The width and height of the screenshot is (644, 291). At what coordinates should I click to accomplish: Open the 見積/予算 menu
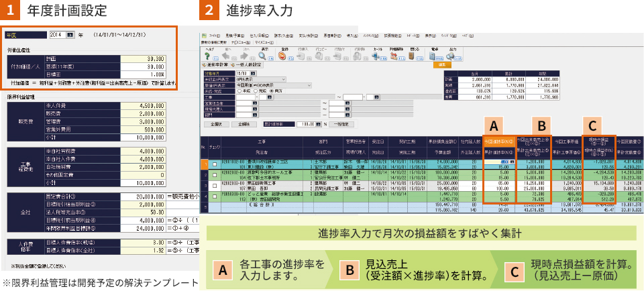(235, 36)
